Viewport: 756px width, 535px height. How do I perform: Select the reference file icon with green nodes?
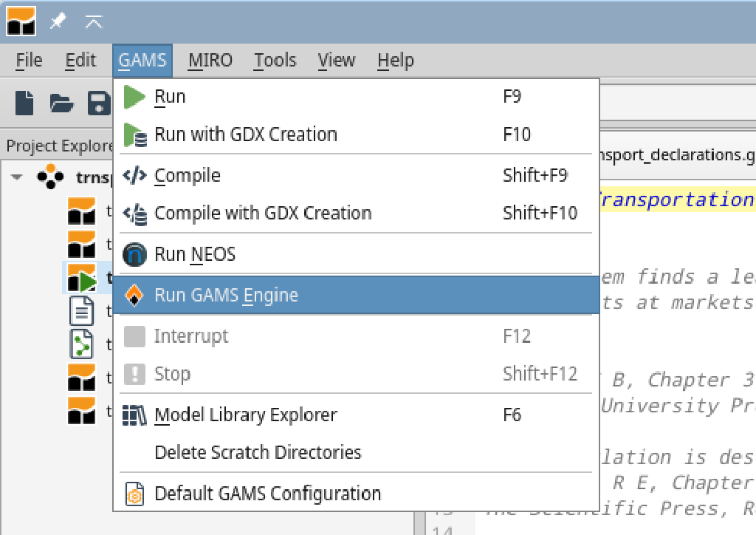coord(81,344)
